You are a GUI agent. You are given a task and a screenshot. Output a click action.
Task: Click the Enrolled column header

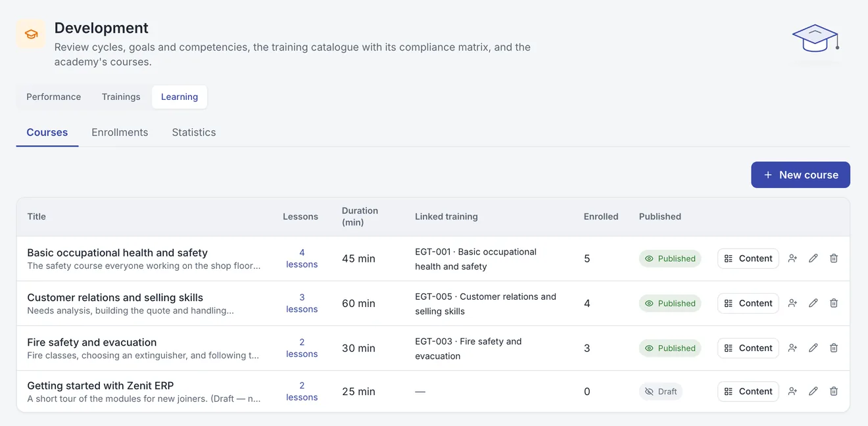pyautogui.click(x=601, y=216)
